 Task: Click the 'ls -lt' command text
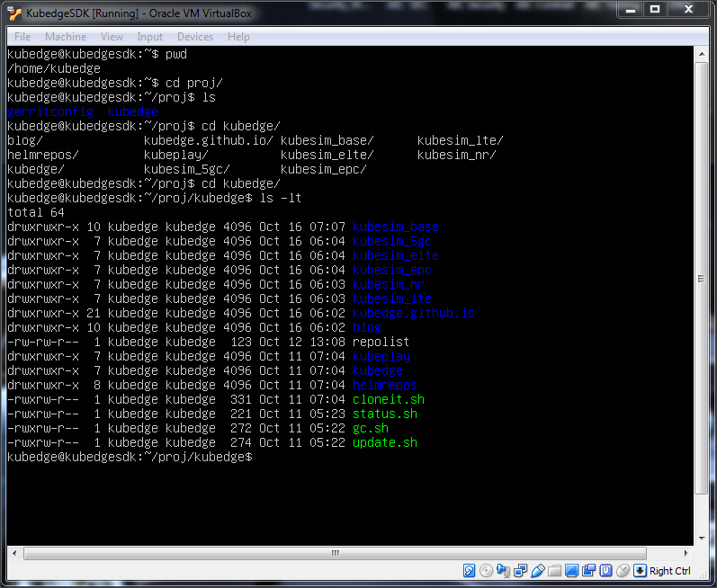tap(281, 198)
